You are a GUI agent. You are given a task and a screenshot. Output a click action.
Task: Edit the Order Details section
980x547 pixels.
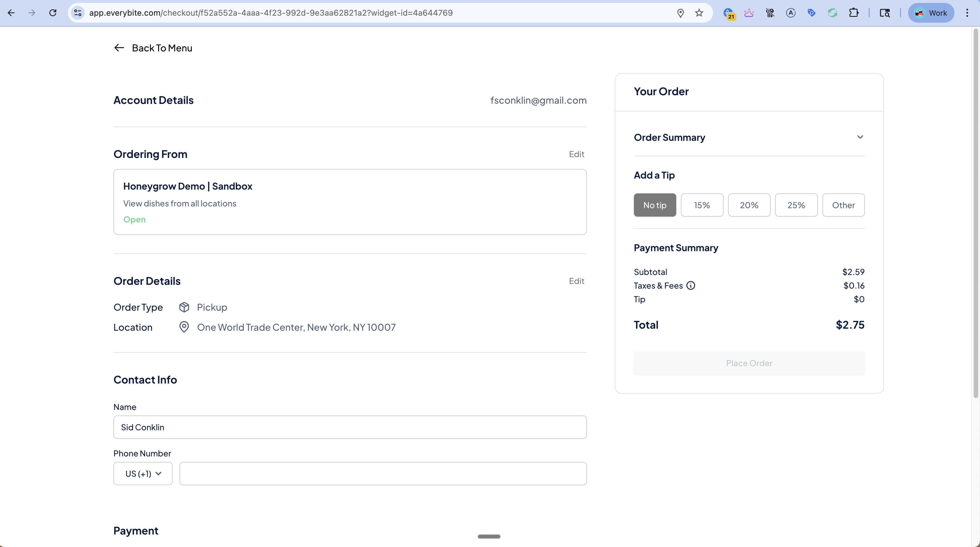(x=576, y=281)
